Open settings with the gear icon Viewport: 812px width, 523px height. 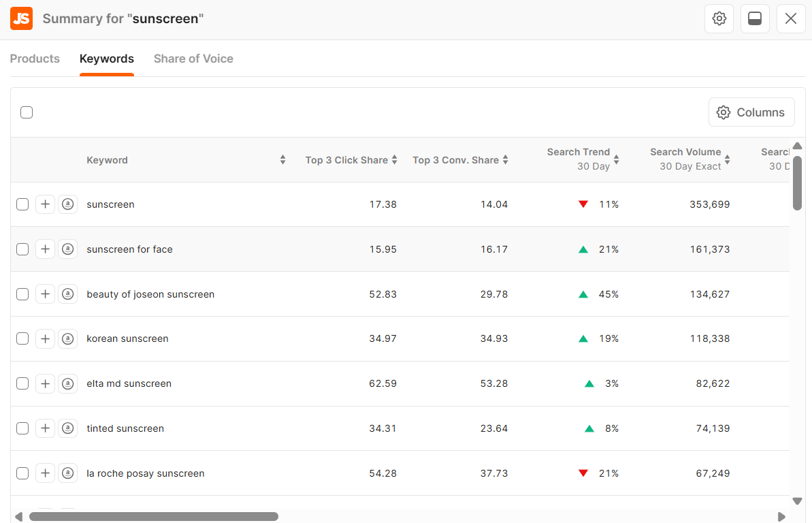719,18
